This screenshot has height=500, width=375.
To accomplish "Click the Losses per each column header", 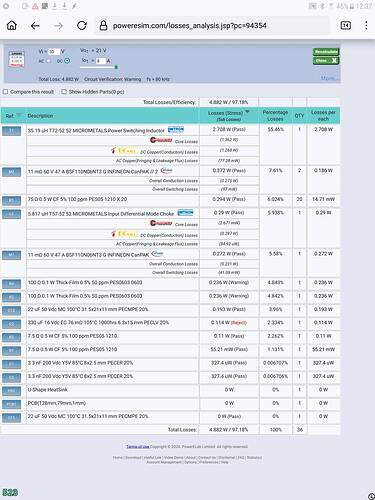I will (x=323, y=115).
